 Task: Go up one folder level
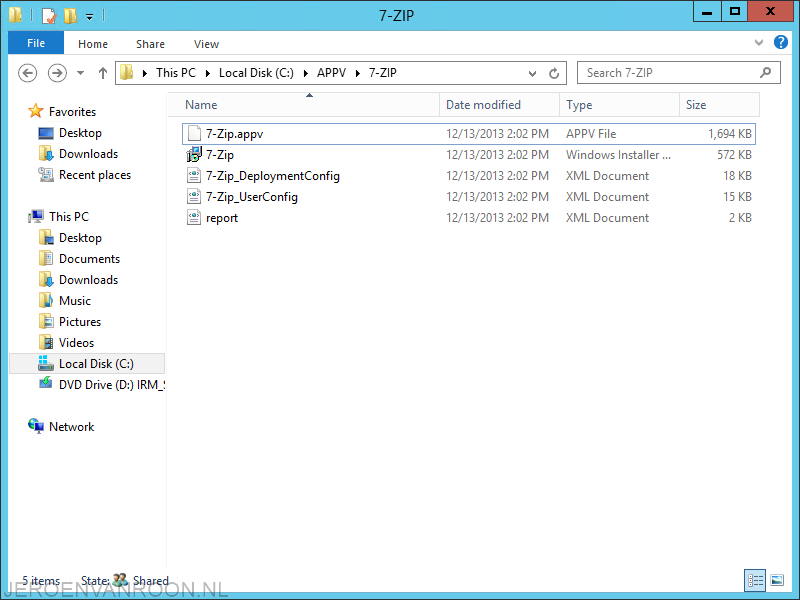coord(103,73)
